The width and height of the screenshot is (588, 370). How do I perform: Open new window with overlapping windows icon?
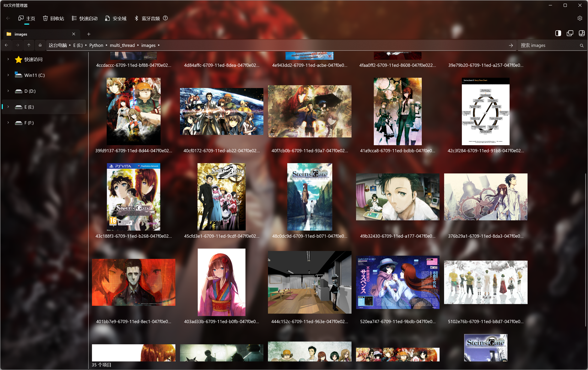pos(570,33)
